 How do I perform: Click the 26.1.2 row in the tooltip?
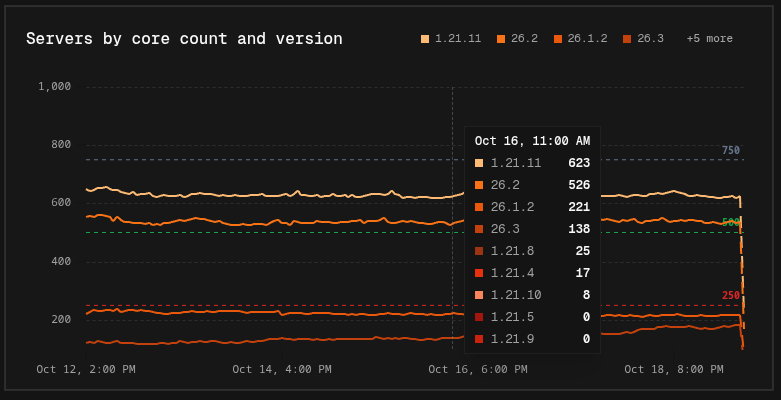pyautogui.click(x=532, y=207)
